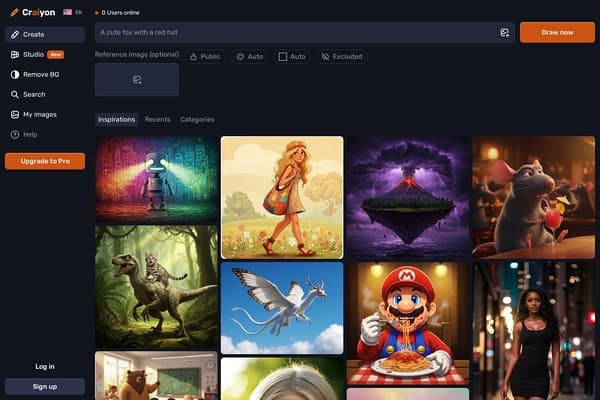Click the palette icon for style Auto
The image size is (600, 400).
pos(240,57)
